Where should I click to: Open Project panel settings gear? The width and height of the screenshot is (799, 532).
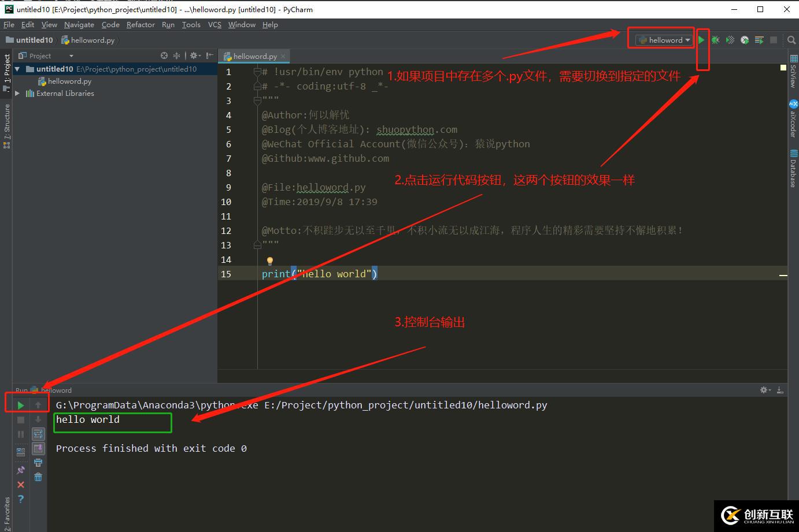193,55
